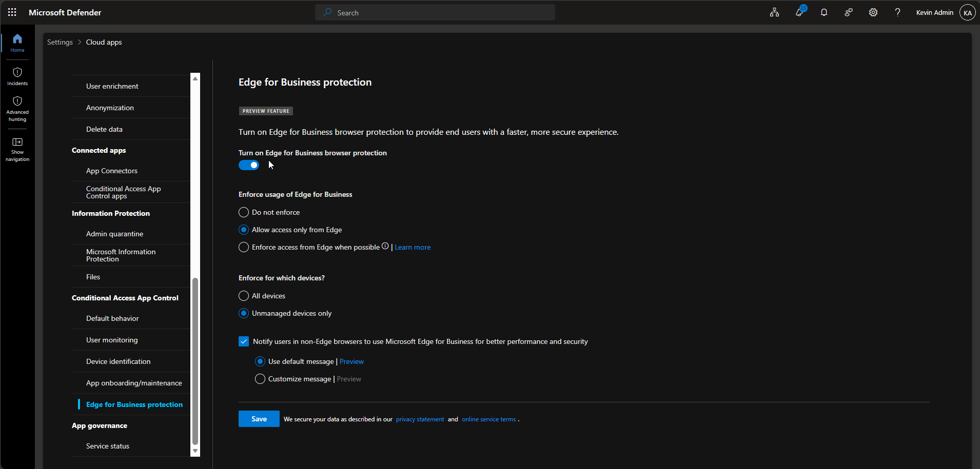Uncheck Notify users in non-Edge browsers checkbox

pos(244,341)
